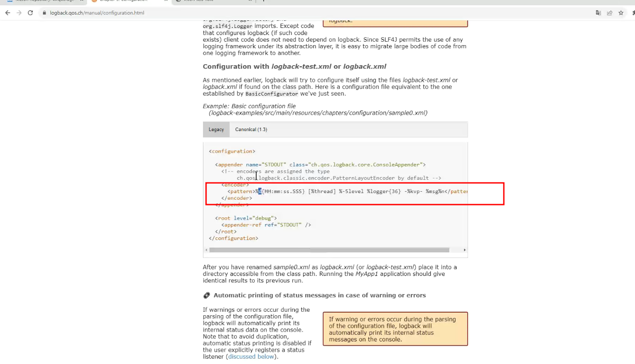The image size is (635, 364).
Task: Click the yellow note 'If warning or errors occur'
Action: click(x=395, y=329)
